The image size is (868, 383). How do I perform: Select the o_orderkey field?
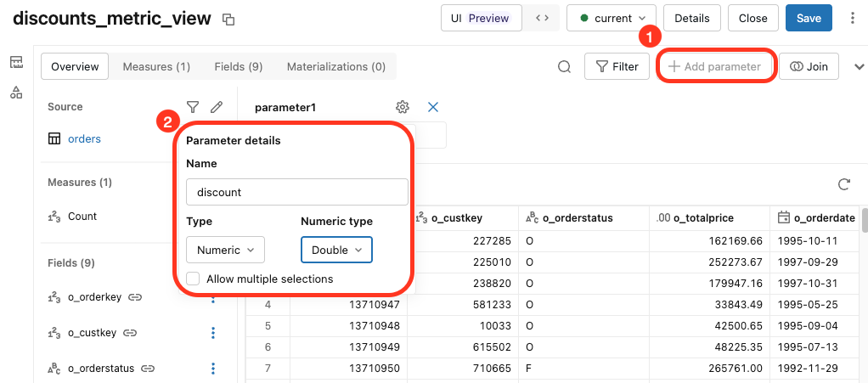[94, 297]
